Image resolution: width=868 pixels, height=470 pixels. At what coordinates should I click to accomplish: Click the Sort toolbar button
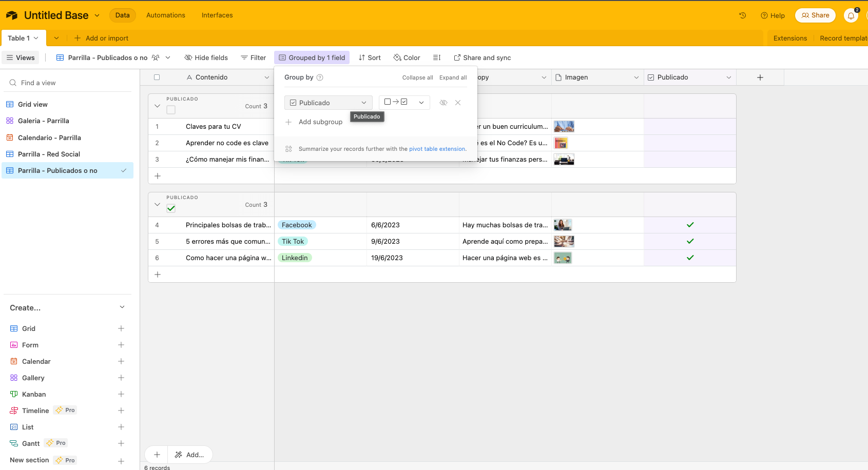point(370,57)
